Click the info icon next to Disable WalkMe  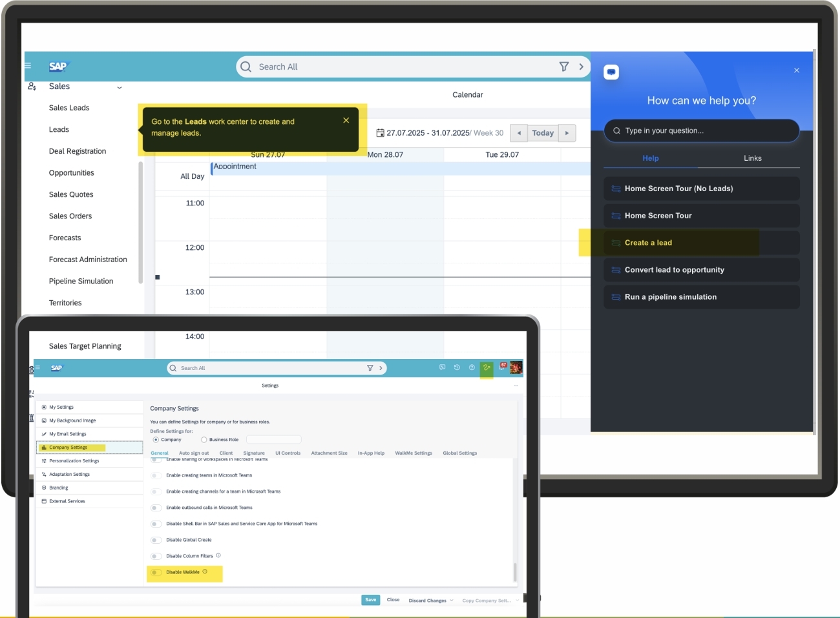pos(205,572)
